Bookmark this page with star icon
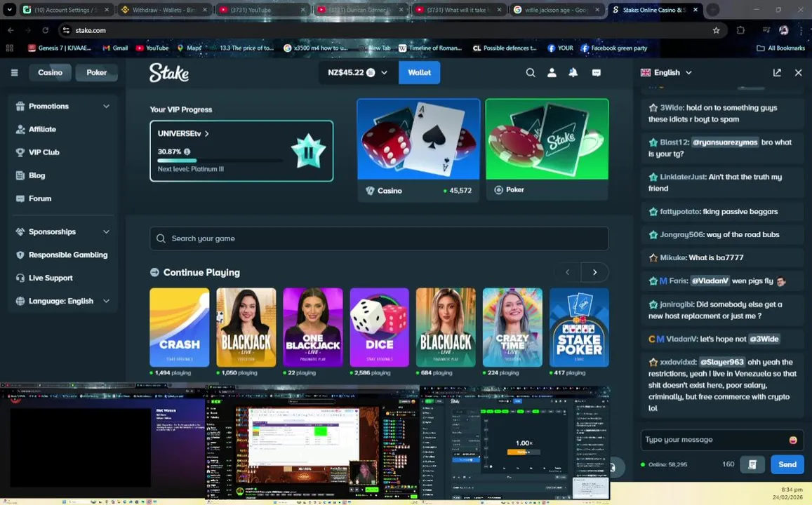This screenshot has height=505, width=812. (x=716, y=30)
